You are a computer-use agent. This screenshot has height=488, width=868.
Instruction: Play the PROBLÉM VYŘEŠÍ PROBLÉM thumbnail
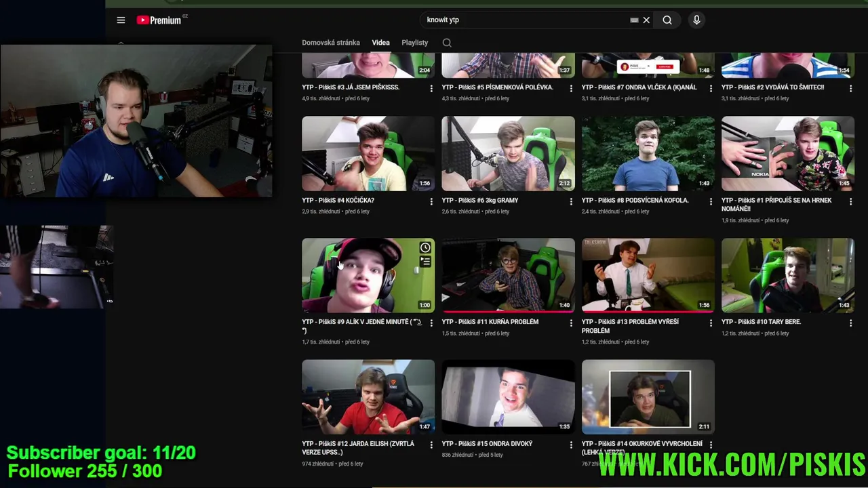[x=648, y=275]
